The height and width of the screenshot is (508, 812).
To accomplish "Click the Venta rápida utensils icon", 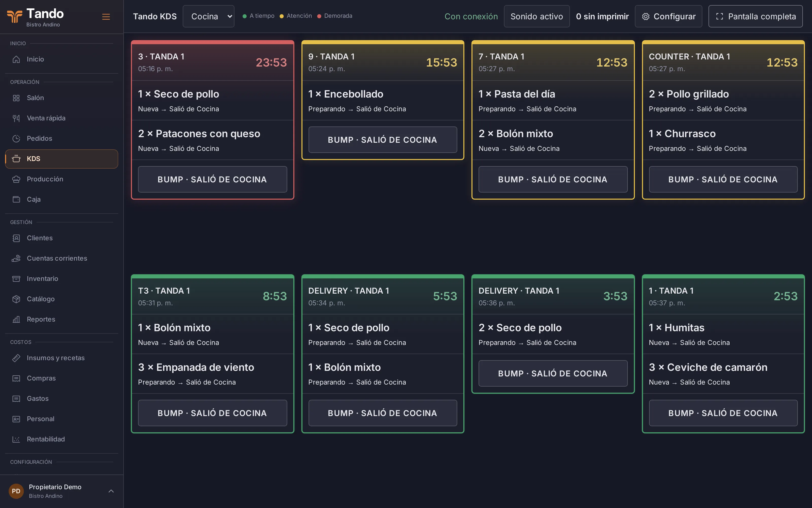I will (16, 118).
